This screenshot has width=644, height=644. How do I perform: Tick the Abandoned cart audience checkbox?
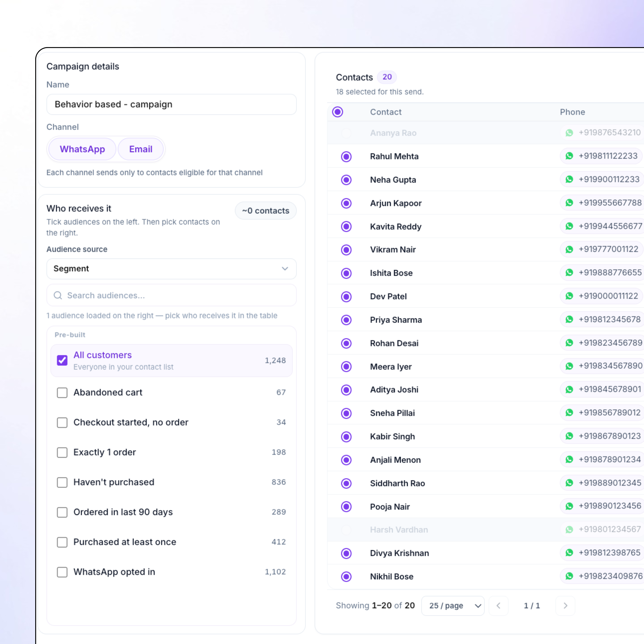[x=62, y=393]
